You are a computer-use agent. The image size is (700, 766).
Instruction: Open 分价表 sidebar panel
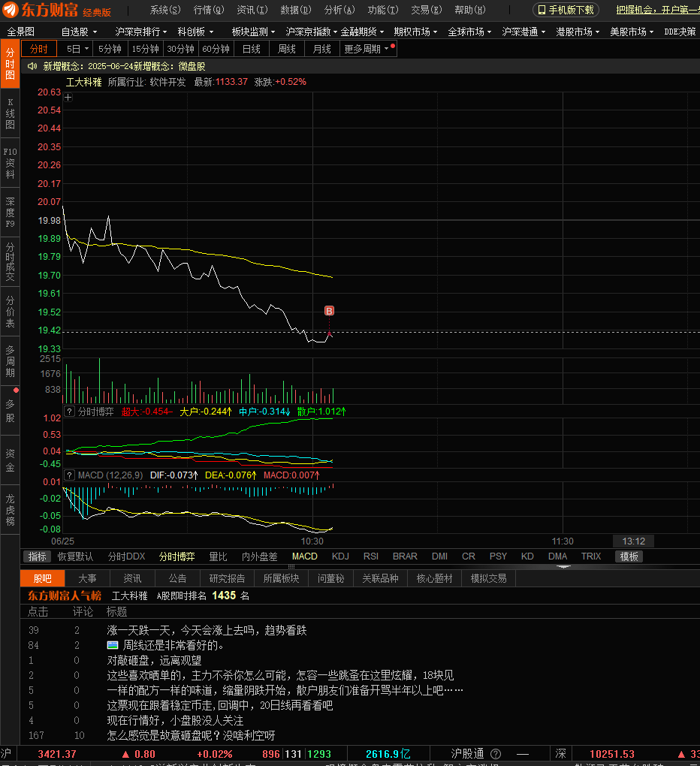10,312
